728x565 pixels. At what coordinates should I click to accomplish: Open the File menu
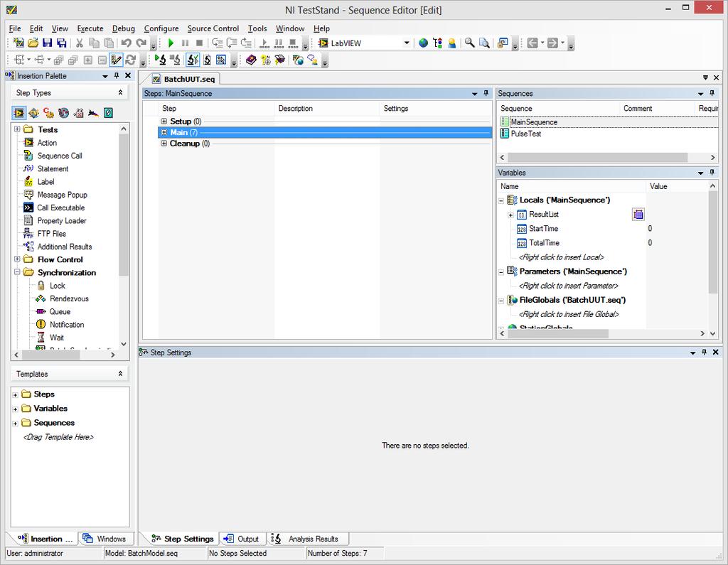(x=15, y=28)
